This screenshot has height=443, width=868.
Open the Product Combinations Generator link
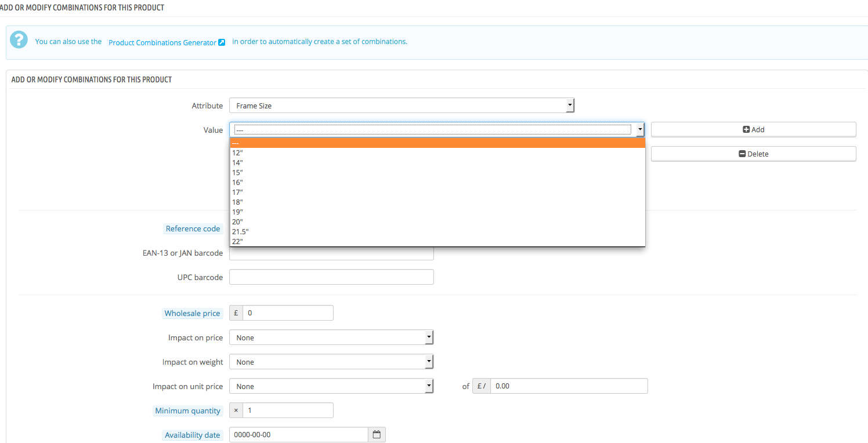[167, 42]
